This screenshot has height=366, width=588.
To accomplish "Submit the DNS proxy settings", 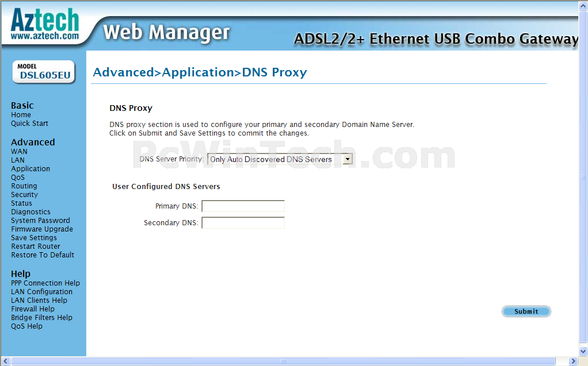I will point(526,311).
